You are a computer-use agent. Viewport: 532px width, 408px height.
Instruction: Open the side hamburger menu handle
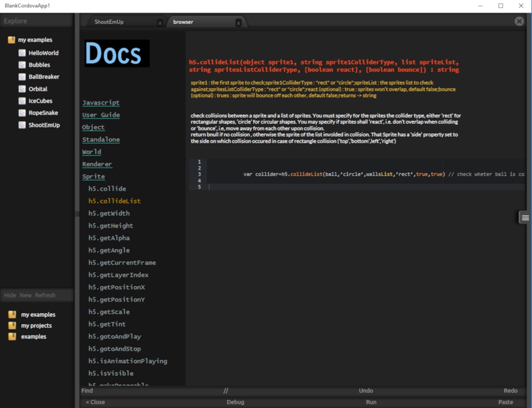[x=525, y=218]
